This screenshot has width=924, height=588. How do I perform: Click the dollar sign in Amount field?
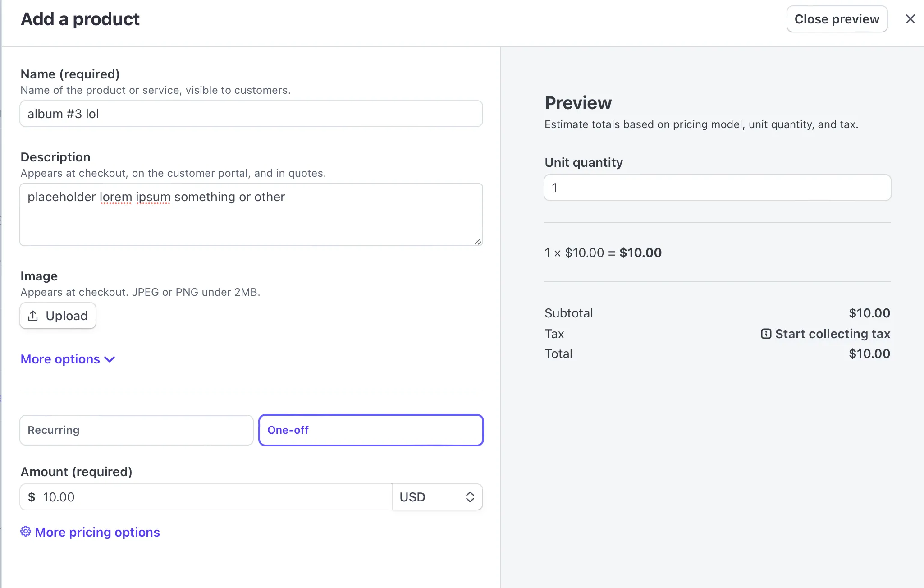click(32, 497)
